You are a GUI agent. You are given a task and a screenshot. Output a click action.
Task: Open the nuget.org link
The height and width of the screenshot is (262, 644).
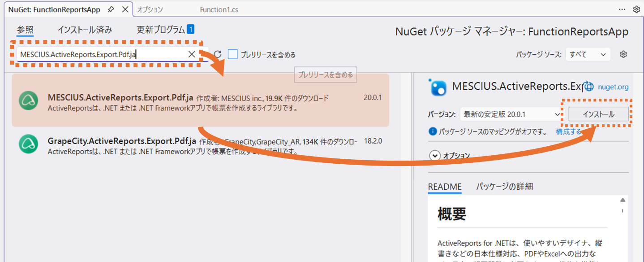pyautogui.click(x=613, y=87)
